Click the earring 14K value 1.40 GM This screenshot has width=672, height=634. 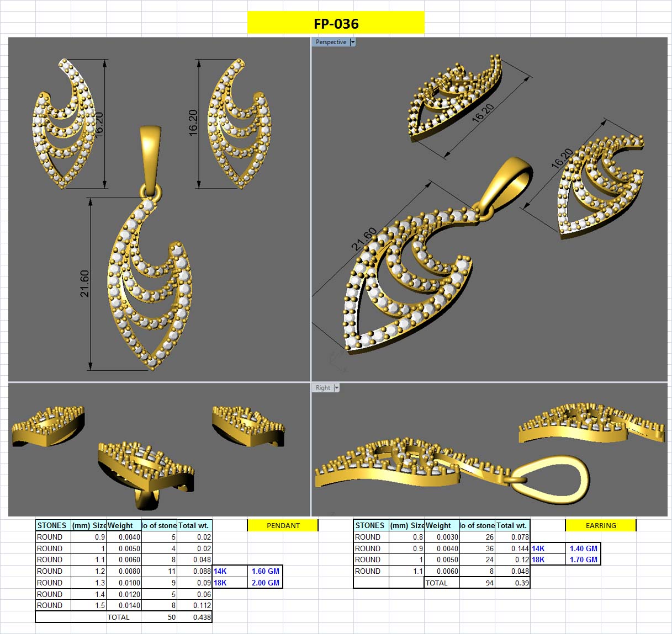[x=584, y=548]
